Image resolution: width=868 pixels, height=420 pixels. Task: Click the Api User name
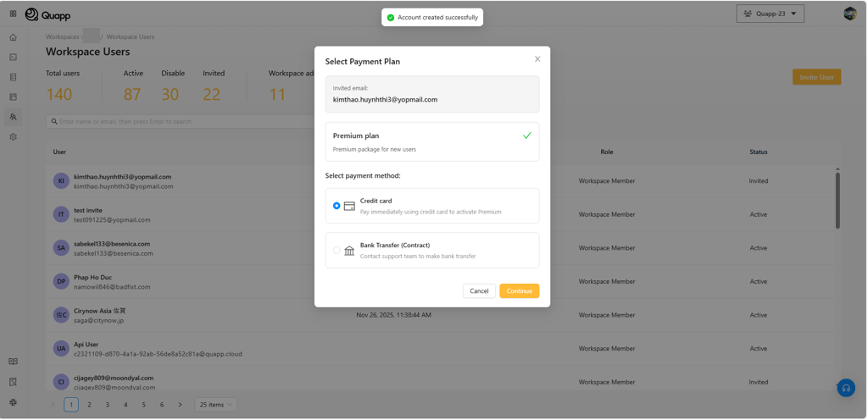[x=86, y=345]
